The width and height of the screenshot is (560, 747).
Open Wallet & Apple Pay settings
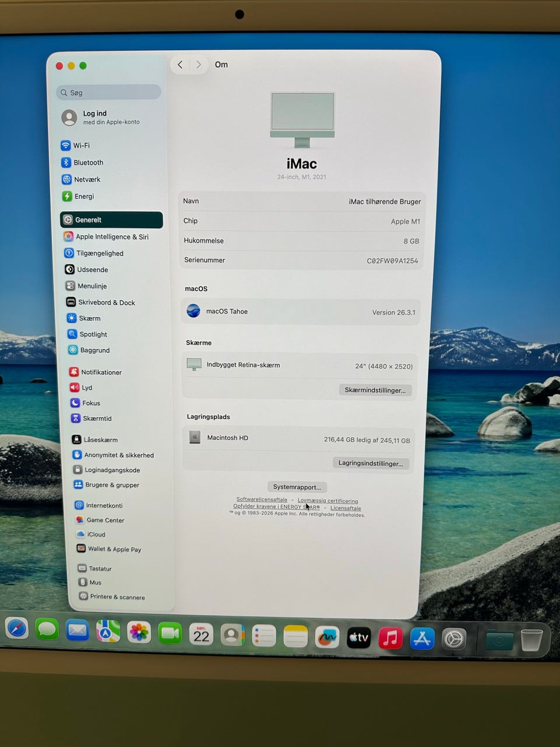point(109,549)
